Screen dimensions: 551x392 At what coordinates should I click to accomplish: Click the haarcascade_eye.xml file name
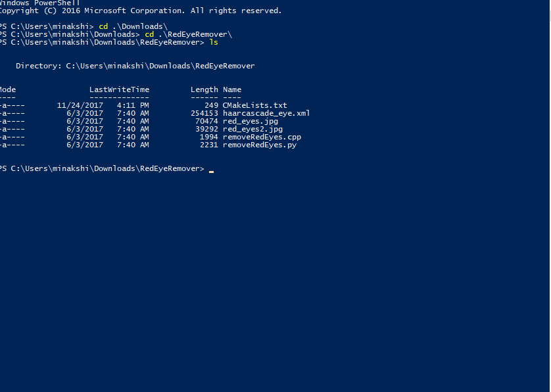coord(266,113)
